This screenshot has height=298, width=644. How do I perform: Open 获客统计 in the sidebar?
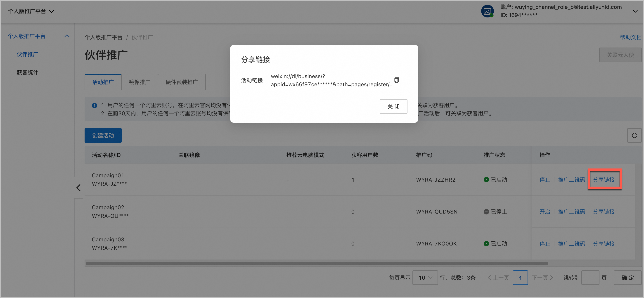[x=28, y=72]
